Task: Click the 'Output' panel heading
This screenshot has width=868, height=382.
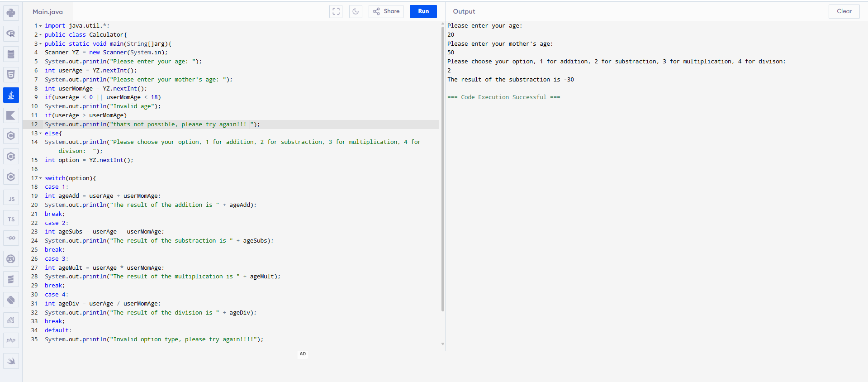Action: (x=464, y=11)
